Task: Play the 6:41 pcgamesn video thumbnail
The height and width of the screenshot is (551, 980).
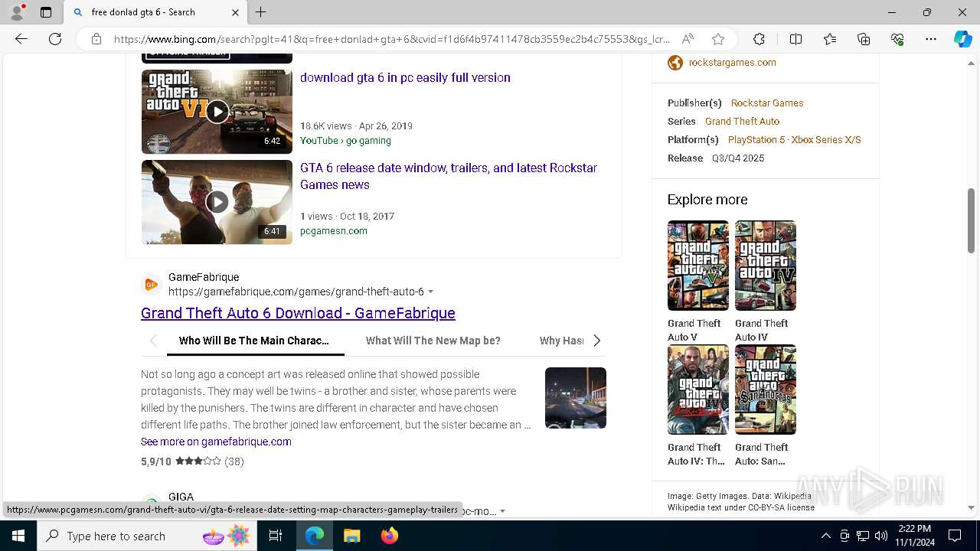Action: (217, 202)
